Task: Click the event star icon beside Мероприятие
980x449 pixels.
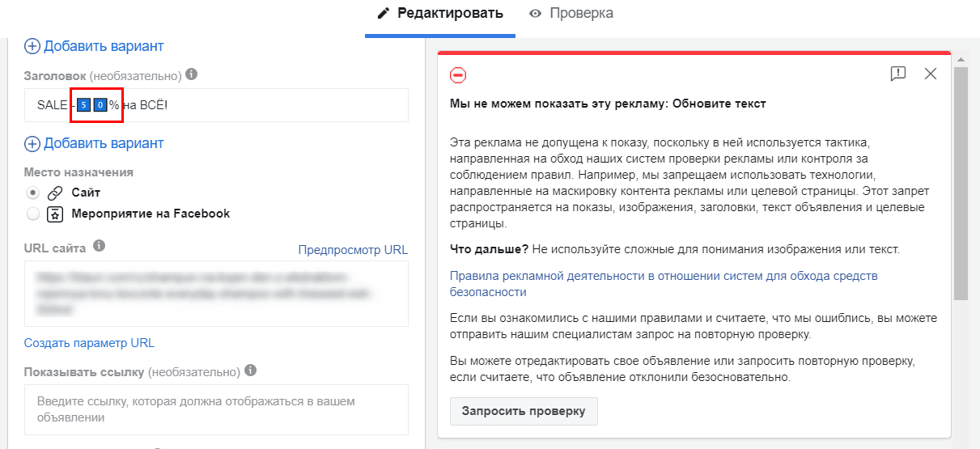Action: [x=55, y=214]
